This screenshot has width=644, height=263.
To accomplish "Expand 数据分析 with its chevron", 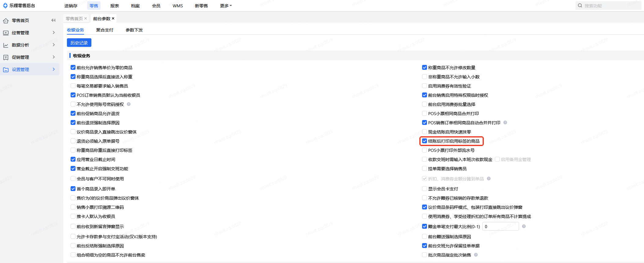I will click(54, 45).
